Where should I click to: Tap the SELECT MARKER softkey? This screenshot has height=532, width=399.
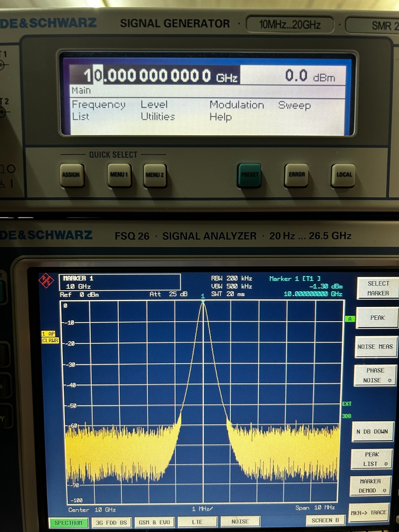(378, 288)
